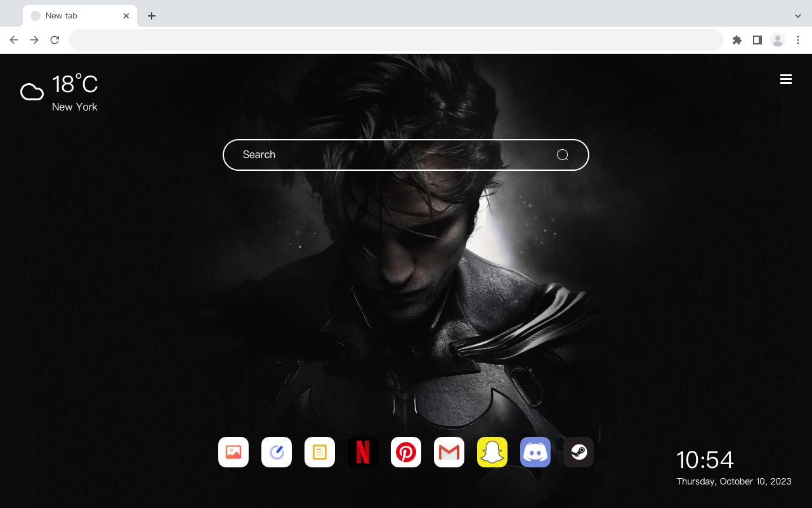Click inside the Search box
Screen dimensions: 812x508
tap(406, 155)
